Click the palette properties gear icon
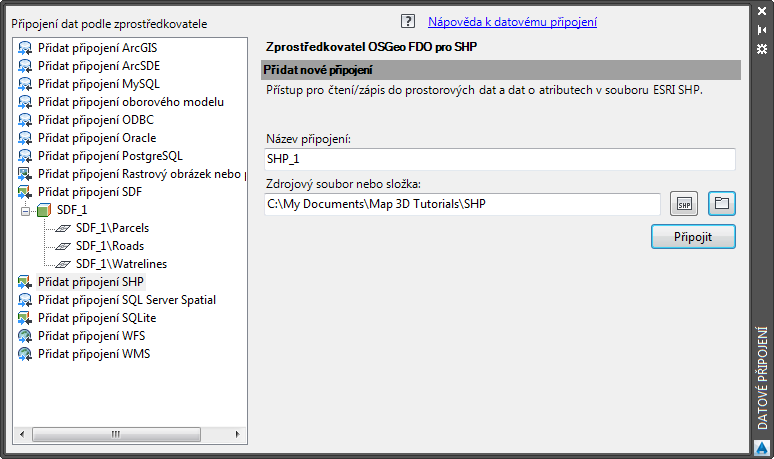 (762, 49)
